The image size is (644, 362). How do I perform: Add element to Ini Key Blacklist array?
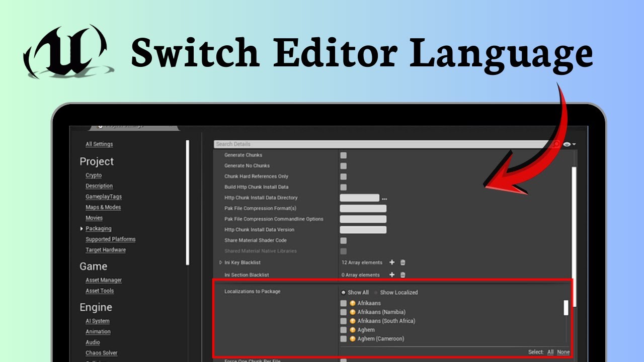coord(392,262)
